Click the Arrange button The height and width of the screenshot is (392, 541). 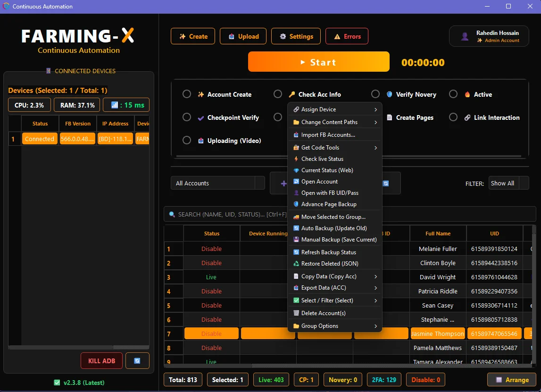(512, 380)
